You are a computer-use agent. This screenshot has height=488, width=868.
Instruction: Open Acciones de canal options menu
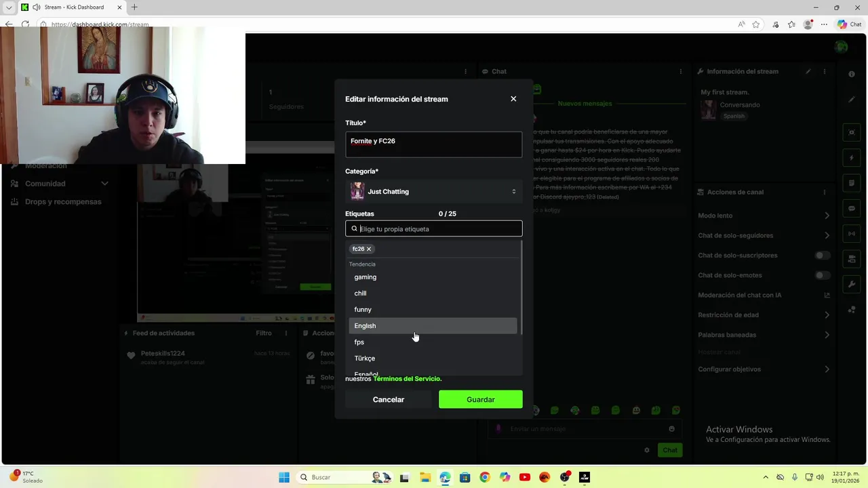[825, 192]
